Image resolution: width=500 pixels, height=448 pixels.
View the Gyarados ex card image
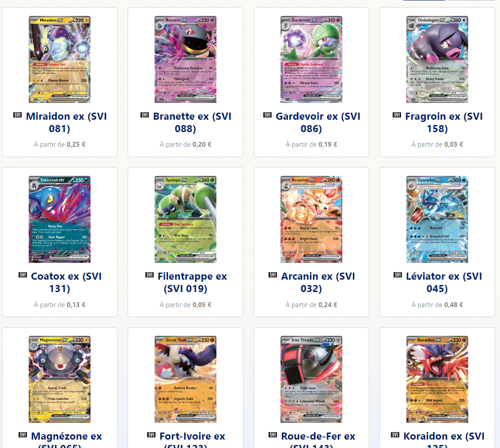tap(437, 220)
